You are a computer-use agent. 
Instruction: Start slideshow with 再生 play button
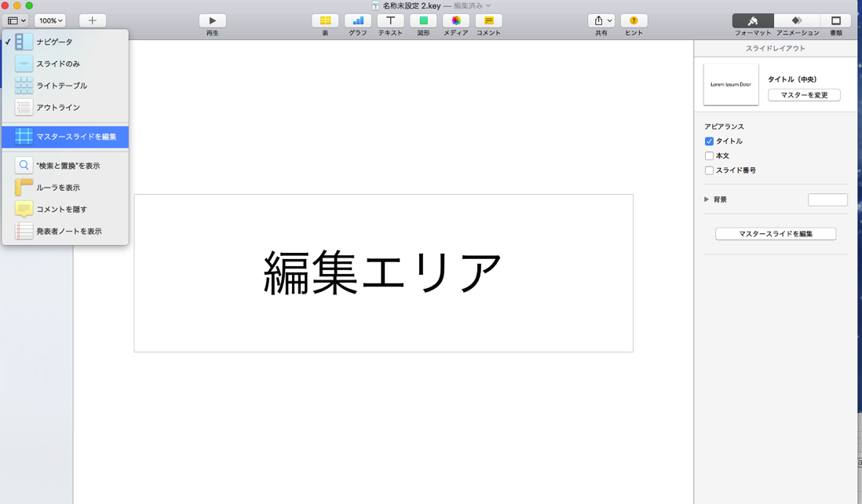212,20
